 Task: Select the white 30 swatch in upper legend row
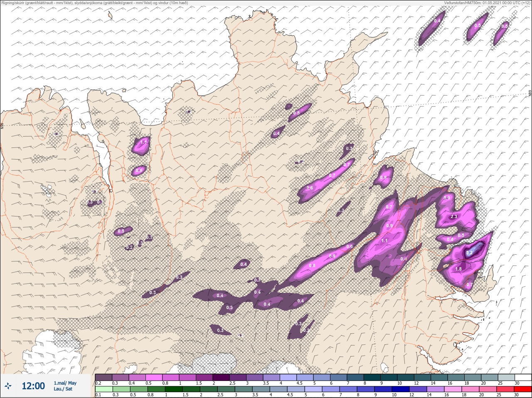click(x=523, y=377)
